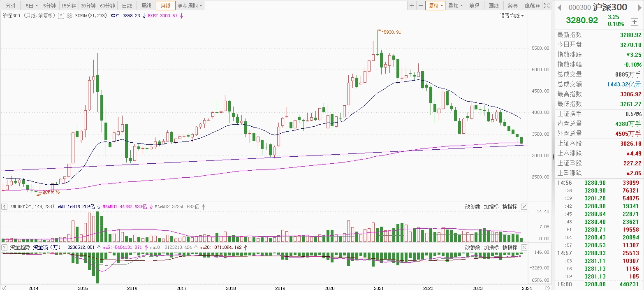The height and width of the screenshot is (290, 644).
Task: Switch to 周线 weekly chart tab
Action: click(146, 6)
